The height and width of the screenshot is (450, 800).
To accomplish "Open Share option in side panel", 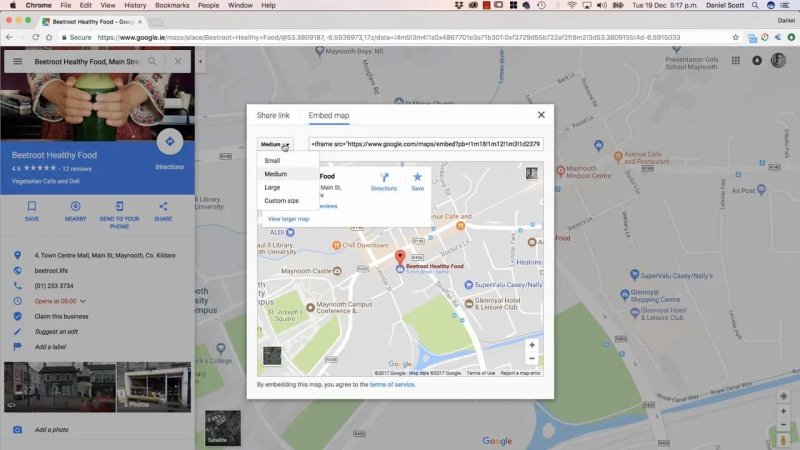I will [163, 211].
